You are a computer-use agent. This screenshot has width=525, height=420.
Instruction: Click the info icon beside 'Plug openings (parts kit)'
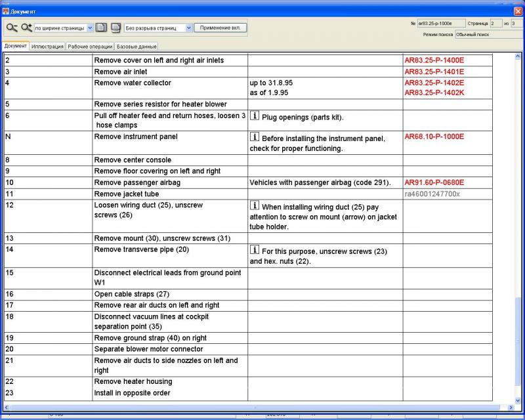pos(255,116)
